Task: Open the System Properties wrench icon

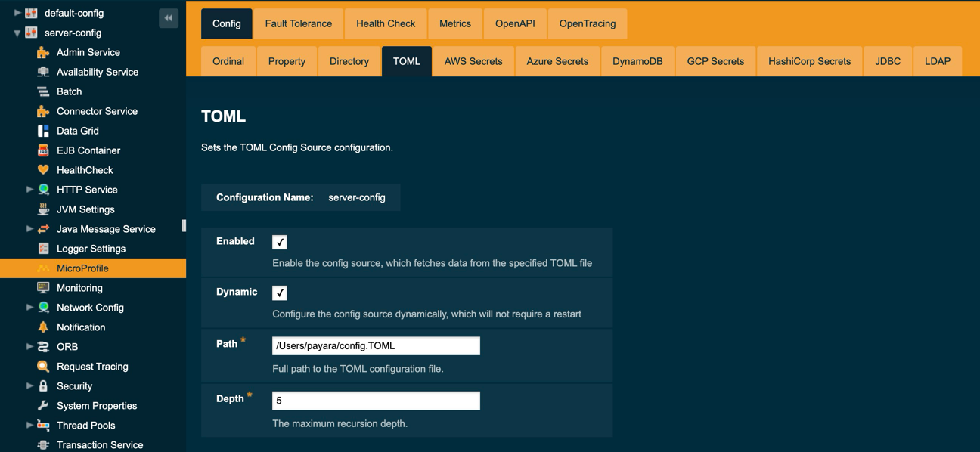Action: 44,405
